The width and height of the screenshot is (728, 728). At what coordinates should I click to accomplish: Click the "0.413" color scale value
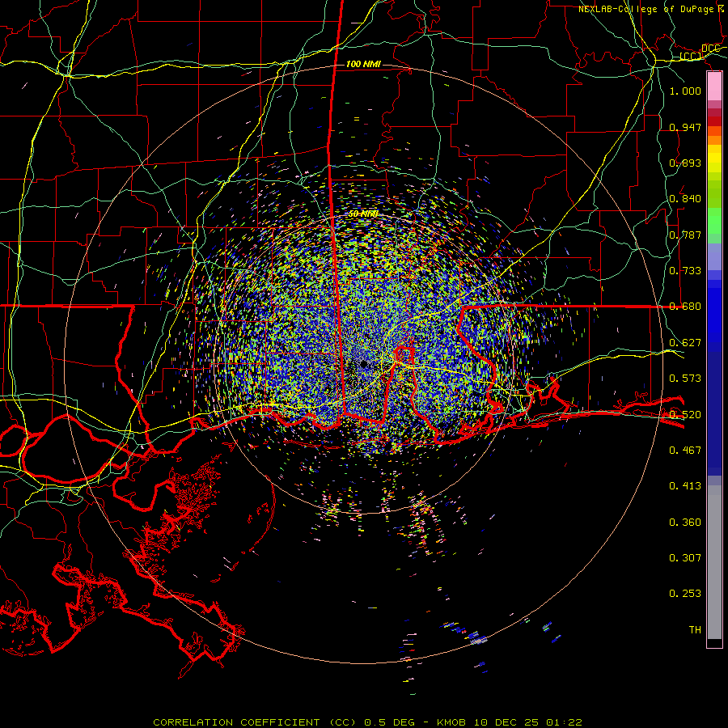click(x=685, y=486)
